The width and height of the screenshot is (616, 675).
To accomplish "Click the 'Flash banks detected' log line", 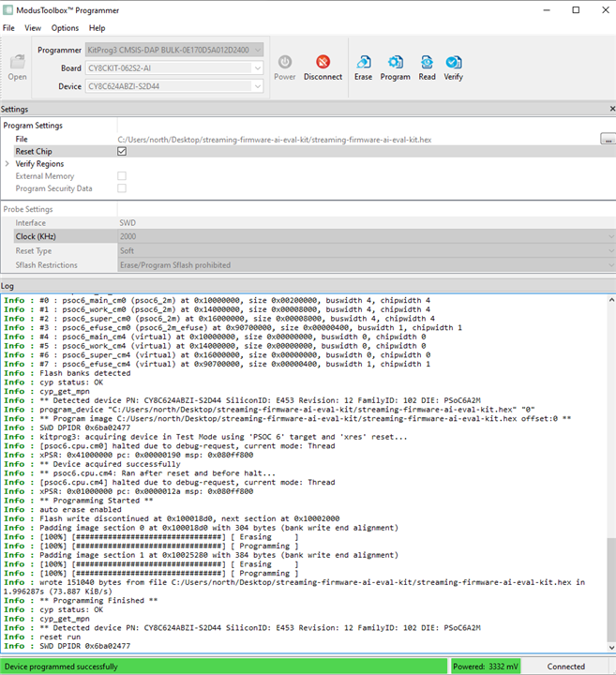I will pyautogui.click(x=85, y=373).
